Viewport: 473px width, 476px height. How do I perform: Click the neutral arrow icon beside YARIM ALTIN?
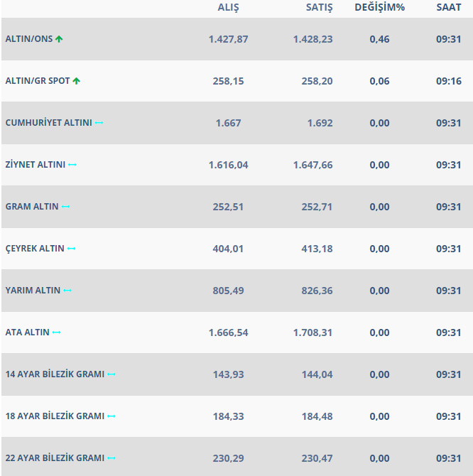pyautogui.click(x=67, y=291)
